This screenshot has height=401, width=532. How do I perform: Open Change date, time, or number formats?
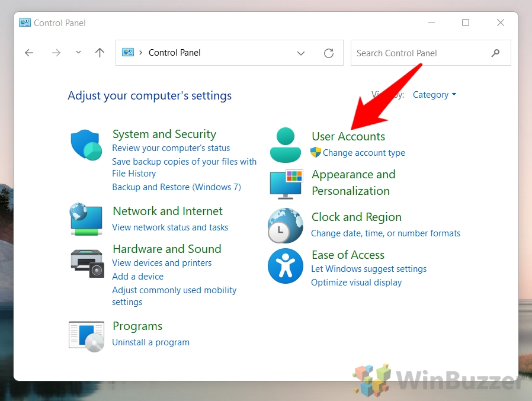pos(386,233)
